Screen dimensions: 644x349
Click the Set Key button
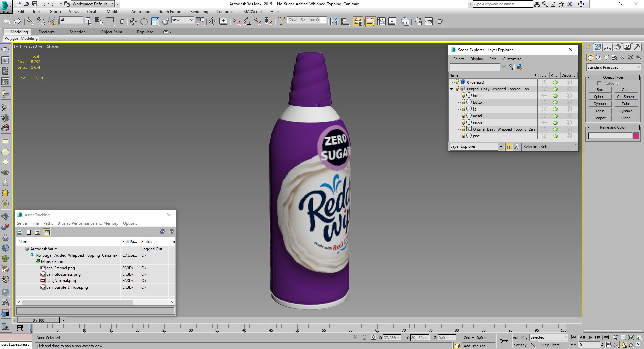(520, 345)
